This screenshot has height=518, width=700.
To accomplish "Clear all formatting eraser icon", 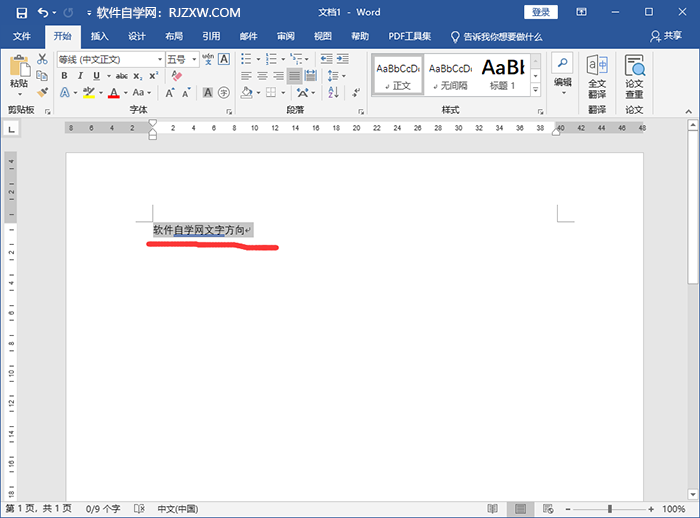I will (177, 76).
